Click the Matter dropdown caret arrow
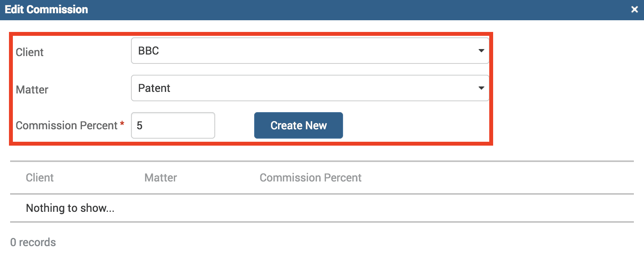Image resolution: width=644 pixels, height=257 pixels. (481, 88)
